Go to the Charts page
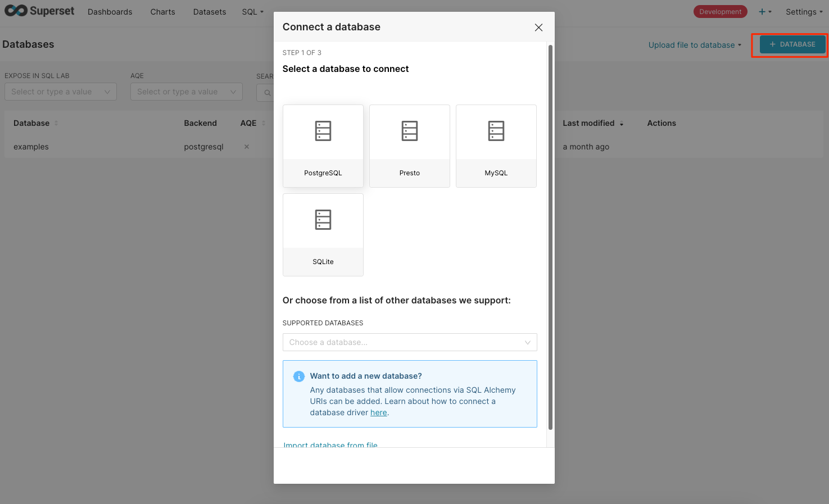 162,12
